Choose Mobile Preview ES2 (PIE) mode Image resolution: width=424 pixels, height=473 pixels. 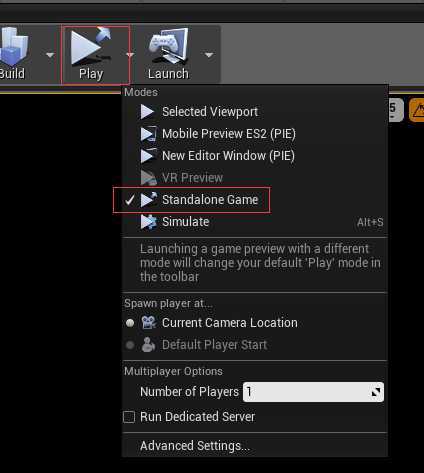pyautogui.click(x=255, y=134)
